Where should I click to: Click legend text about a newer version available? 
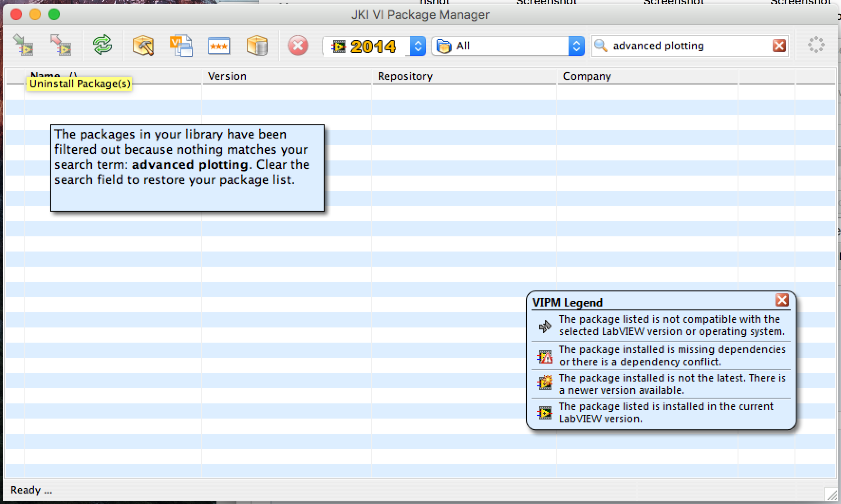click(672, 384)
